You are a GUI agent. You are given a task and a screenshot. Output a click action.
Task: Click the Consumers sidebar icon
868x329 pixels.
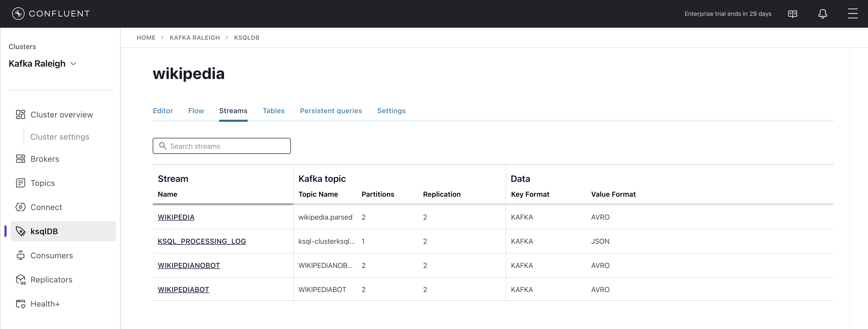21,256
